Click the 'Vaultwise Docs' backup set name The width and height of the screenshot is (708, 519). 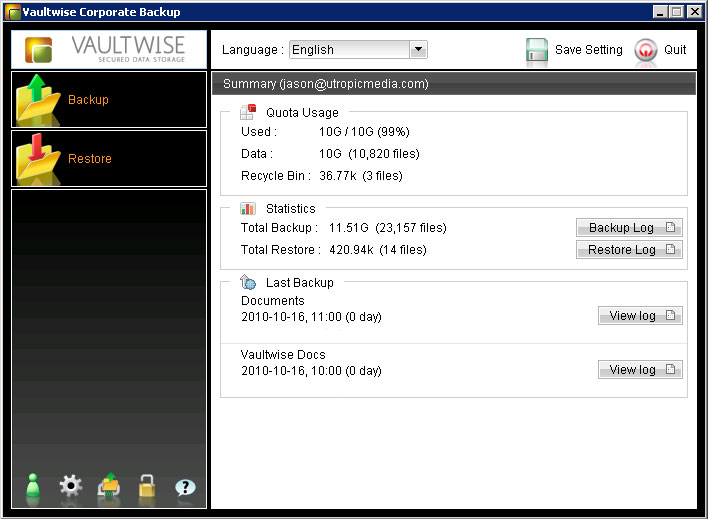click(283, 355)
